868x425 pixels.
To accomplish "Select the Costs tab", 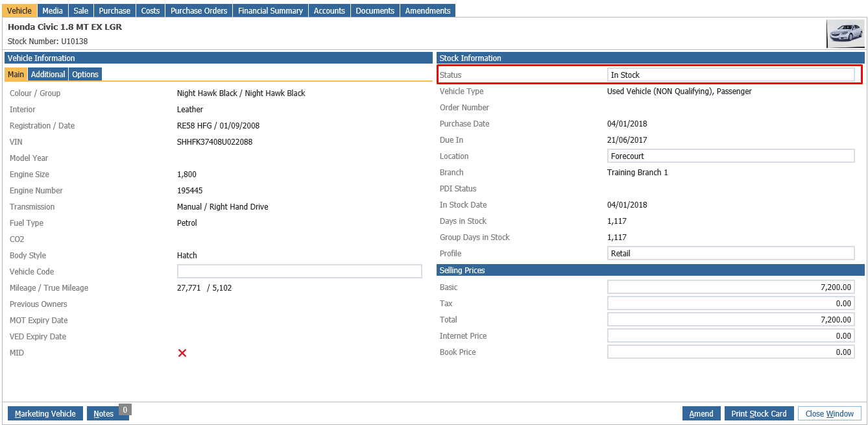I will pyautogui.click(x=151, y=10).
